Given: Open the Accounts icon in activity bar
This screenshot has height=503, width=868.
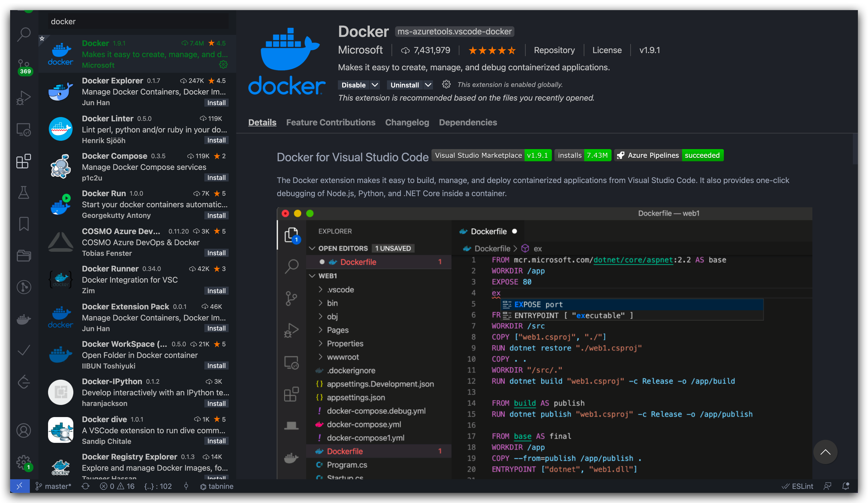Looking at the screenshot, I should click(x=24, y=430).
